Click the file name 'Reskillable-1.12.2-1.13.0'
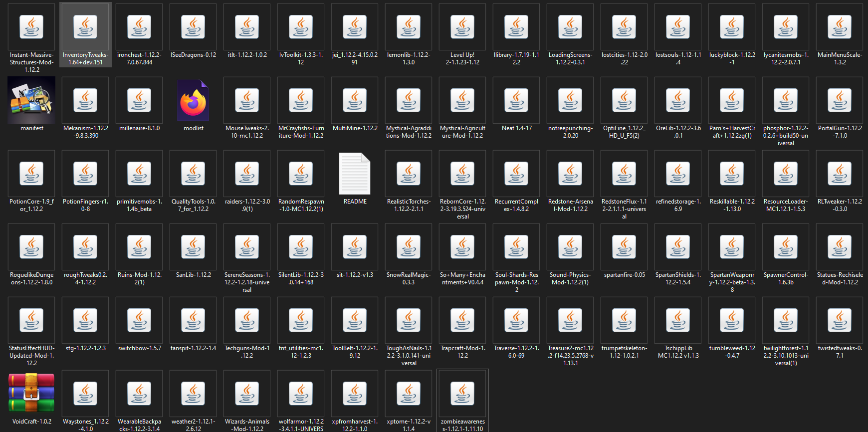 tap(732, 205)
